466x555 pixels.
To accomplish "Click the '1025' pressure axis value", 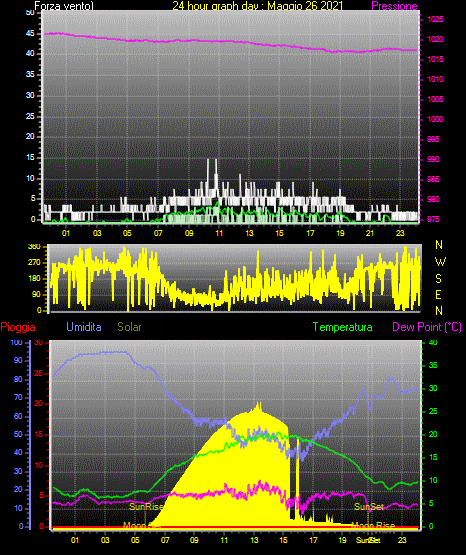I will pos(436,19).
